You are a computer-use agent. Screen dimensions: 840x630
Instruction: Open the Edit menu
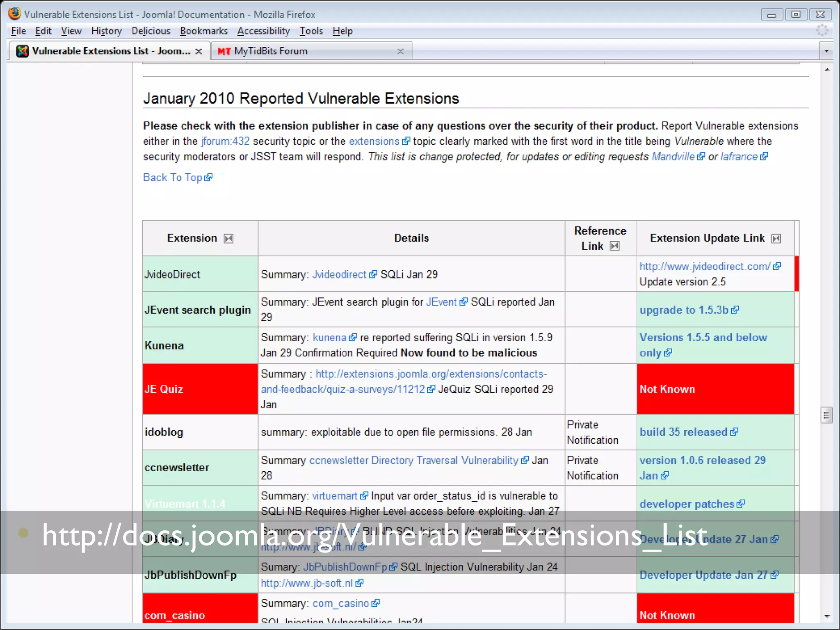click(43, 31)
